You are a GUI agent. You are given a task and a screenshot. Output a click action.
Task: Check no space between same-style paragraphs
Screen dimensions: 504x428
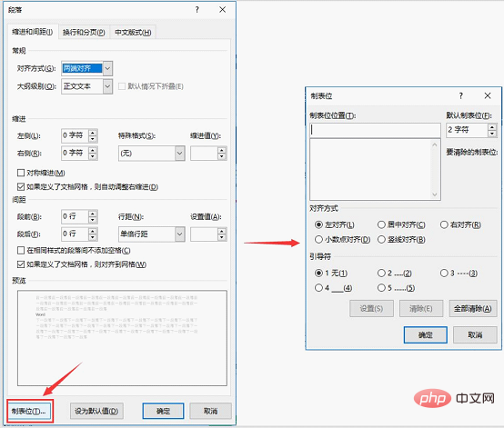21,251
